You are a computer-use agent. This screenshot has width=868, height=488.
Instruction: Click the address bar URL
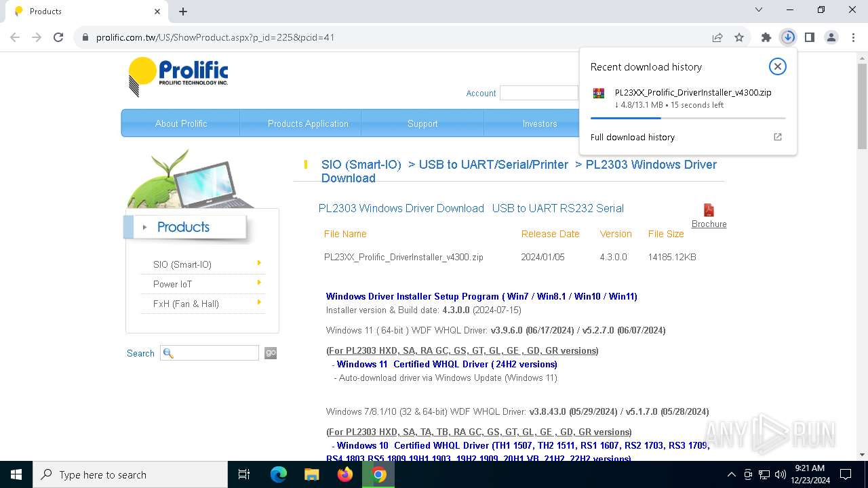(x=215, y=37)
